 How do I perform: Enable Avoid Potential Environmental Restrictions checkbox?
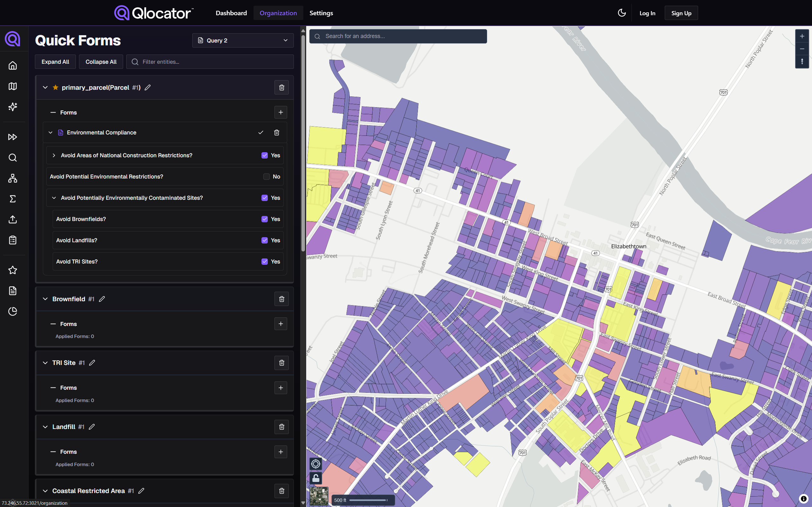(x=267, y=177)
